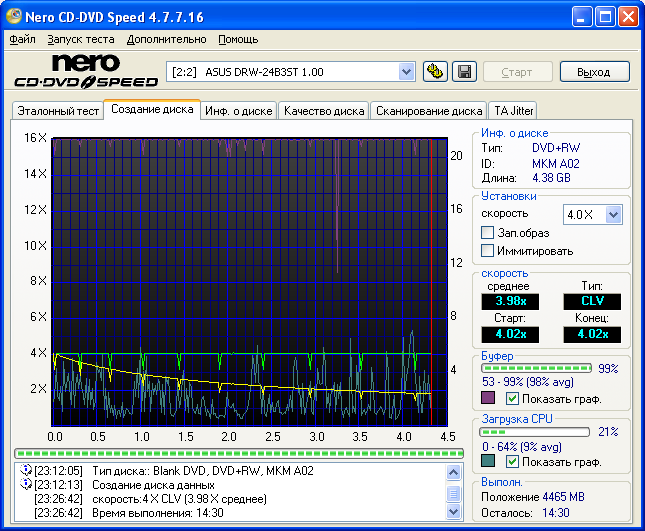
Task: Open the Запуск теста menu
Action: coord(81,39)
